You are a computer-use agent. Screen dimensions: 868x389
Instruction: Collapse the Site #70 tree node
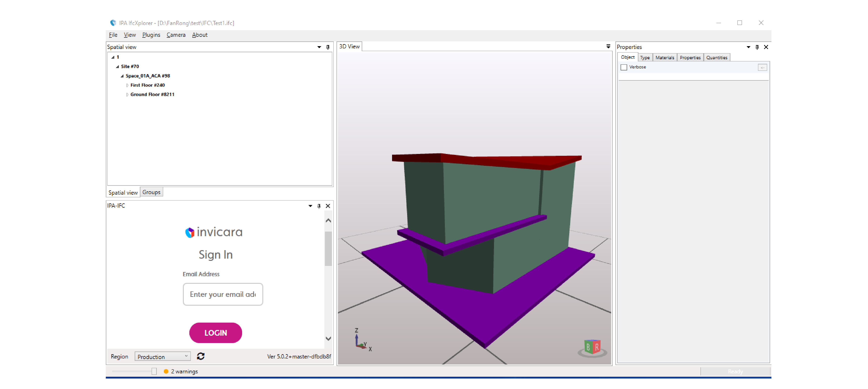118,67
